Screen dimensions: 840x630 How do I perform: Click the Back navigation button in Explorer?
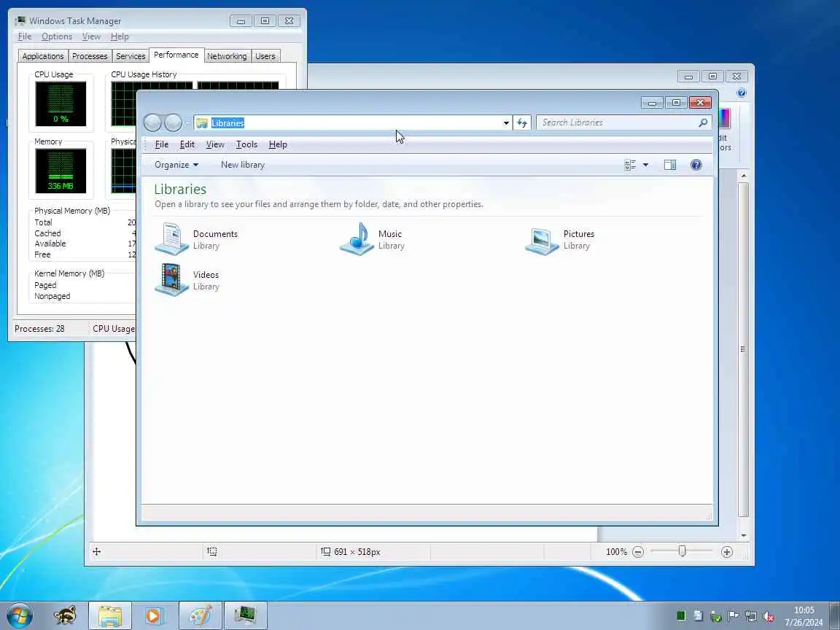pos(152,122)
